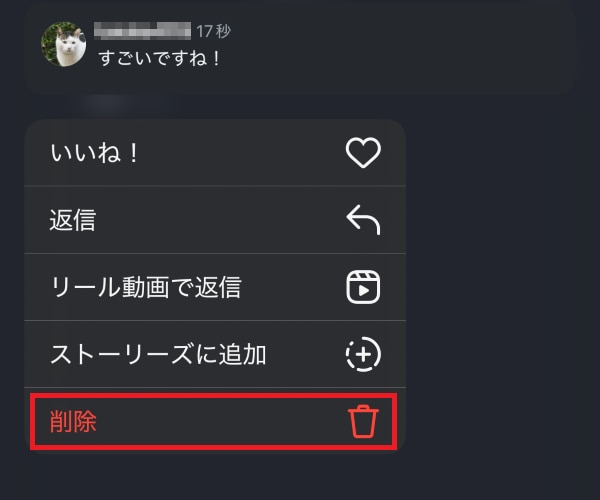Choose the いいね！ menu entry
600x500 pixels.
click(x=215, y=153)
